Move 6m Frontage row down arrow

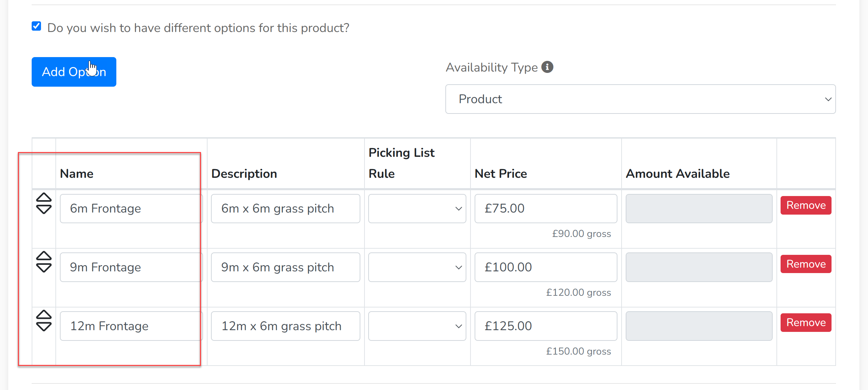[x=44, y=209]
